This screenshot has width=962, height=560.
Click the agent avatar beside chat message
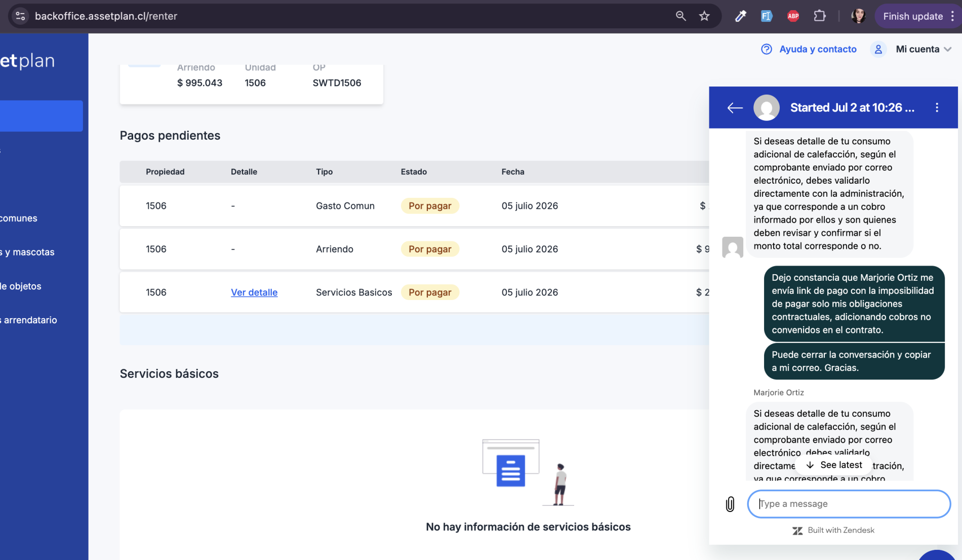pyautogui.click(x=733, y=247)
